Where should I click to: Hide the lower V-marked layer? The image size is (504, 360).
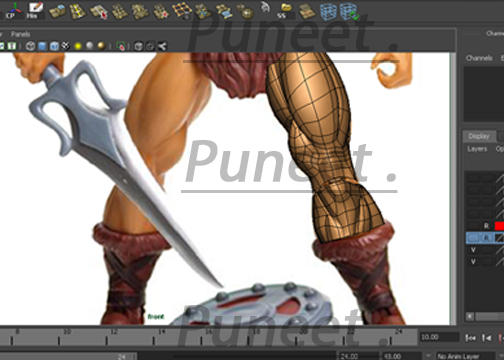coord(473,262)
